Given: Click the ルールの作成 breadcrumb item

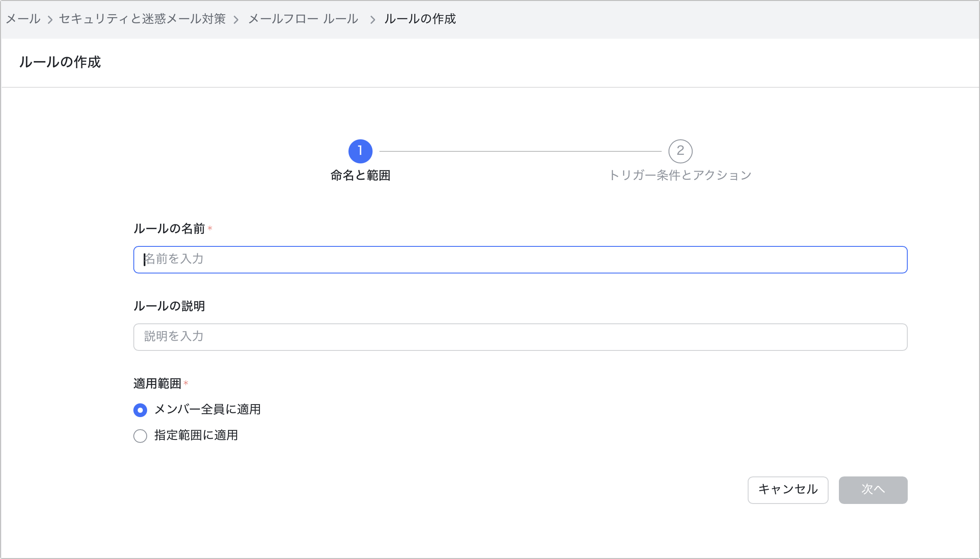Looking at the screenshot, I should (x=420, y=19).
